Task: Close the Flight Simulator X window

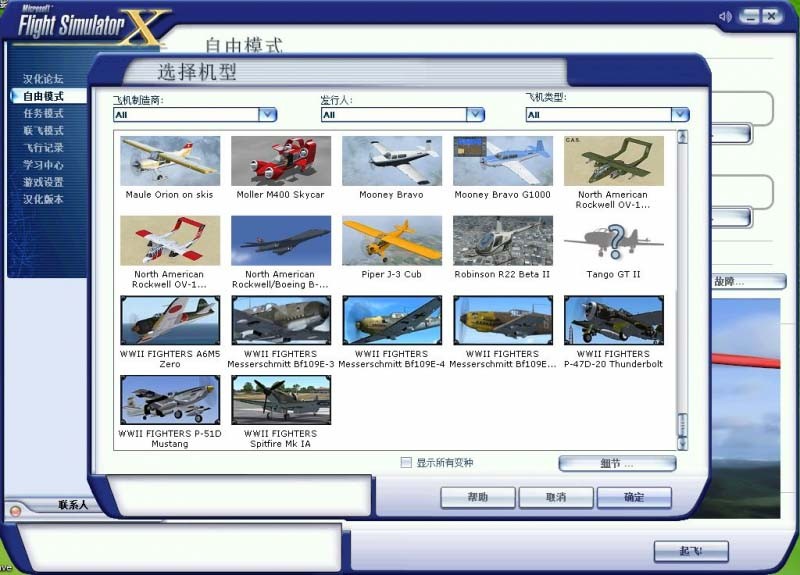Action: click(x=772, y=16)
